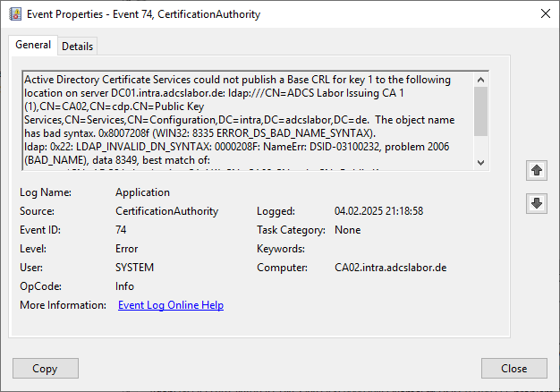Open the Event Log Online Help link

click(x=171, y=305)
